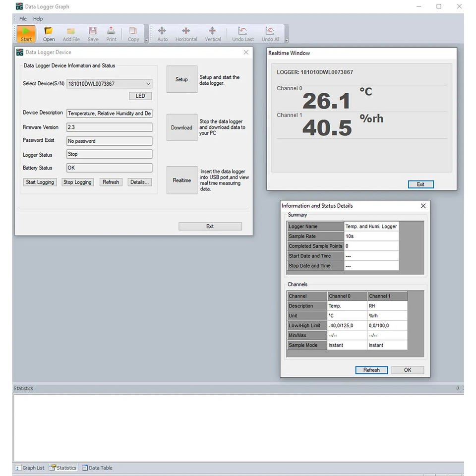
Task: Close the Data Logger Device window
Action: tap(246, 52)
